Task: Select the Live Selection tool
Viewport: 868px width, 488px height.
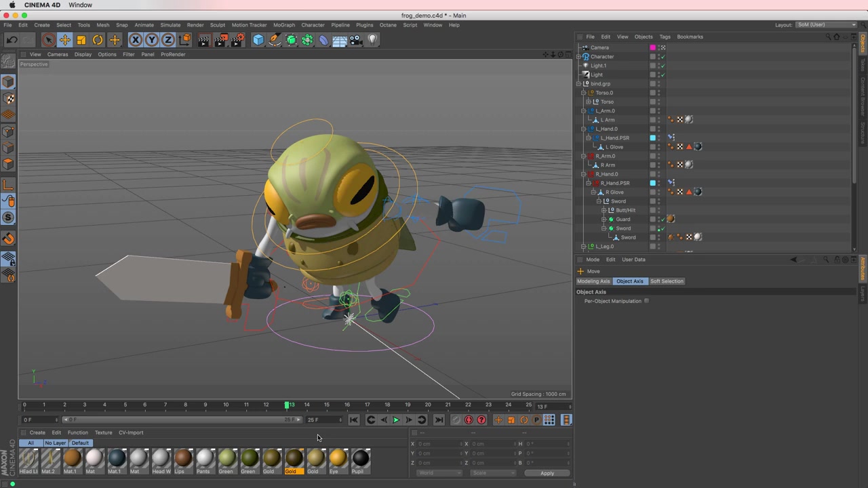Action: click(48, 39)
